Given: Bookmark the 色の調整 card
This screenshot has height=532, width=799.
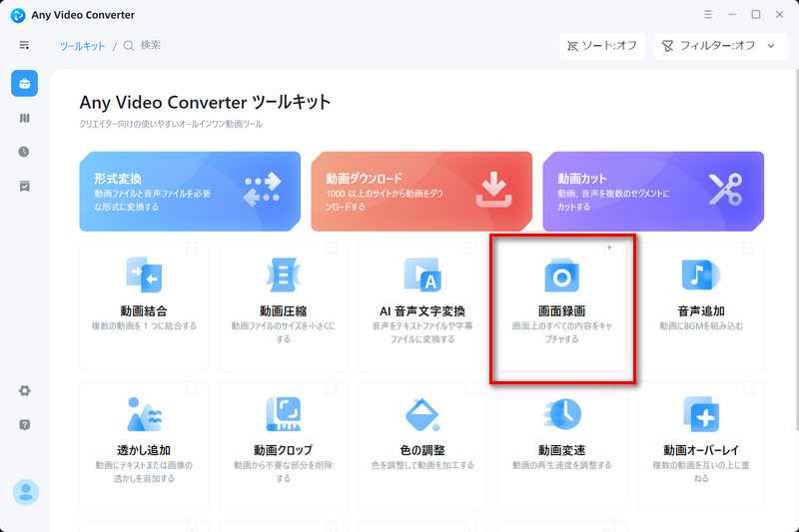Looking at the screenshot, I should pos(469,388).
